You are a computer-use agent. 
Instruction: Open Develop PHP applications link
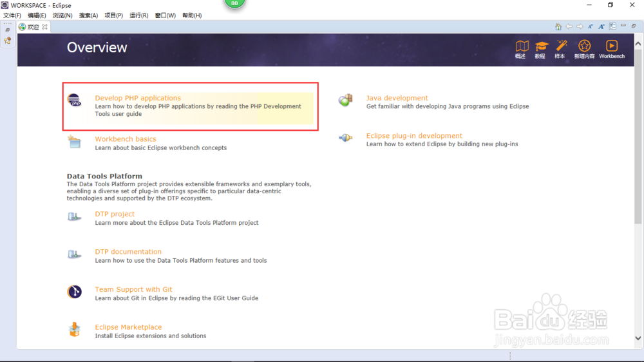click(138, 98)
